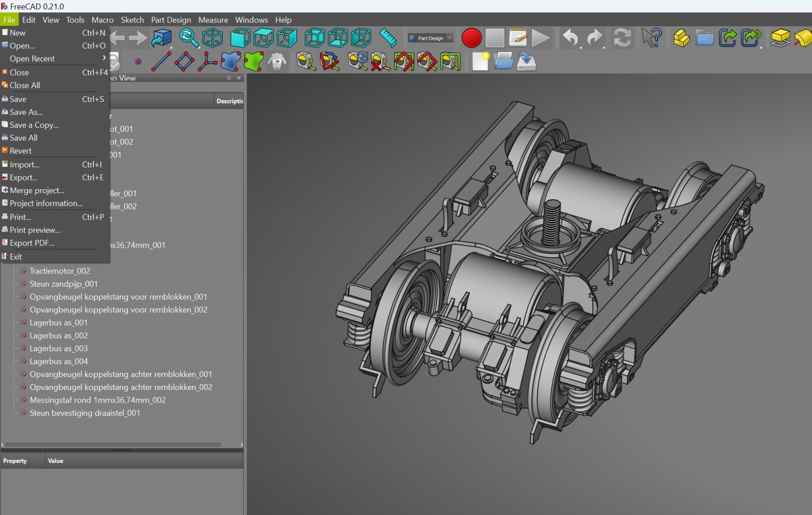Click the Measure Linear tape icon
Screen dimensions: 812x515
306,62
